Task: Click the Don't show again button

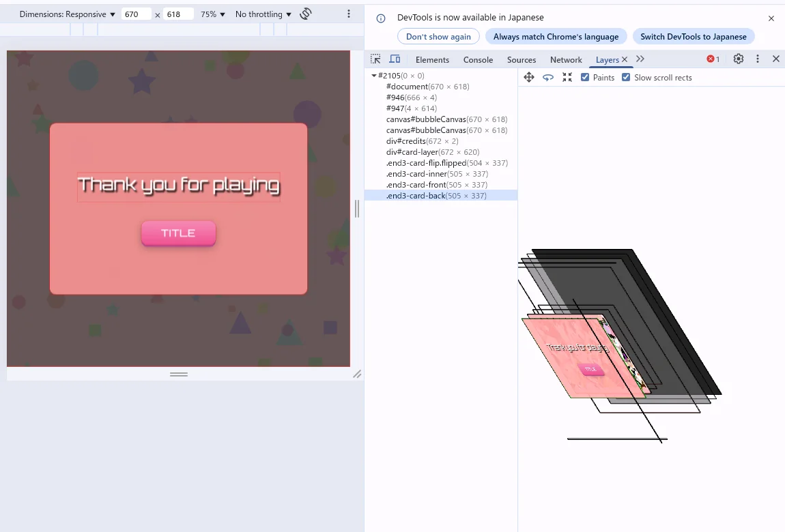Action: point(438,37)
